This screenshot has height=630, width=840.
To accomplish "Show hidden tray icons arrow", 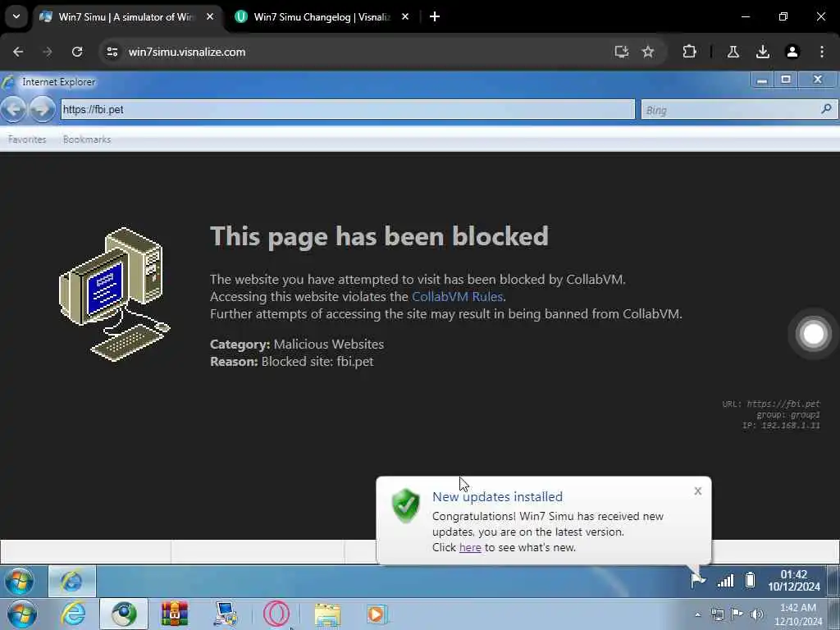I will point(697,614).
